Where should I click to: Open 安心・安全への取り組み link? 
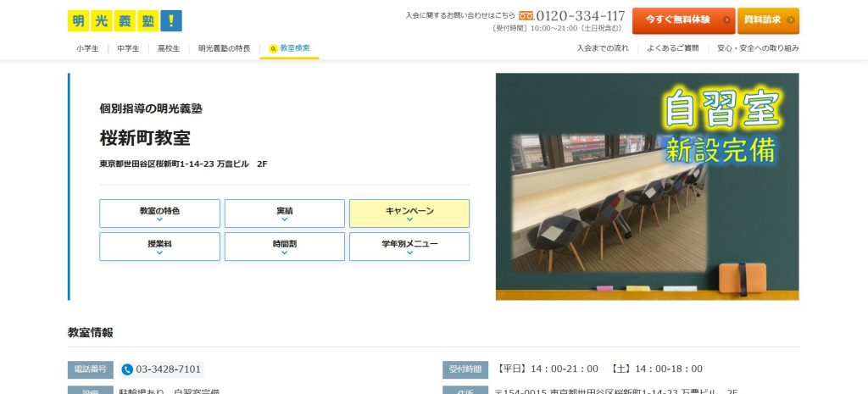tap(758, 48)
